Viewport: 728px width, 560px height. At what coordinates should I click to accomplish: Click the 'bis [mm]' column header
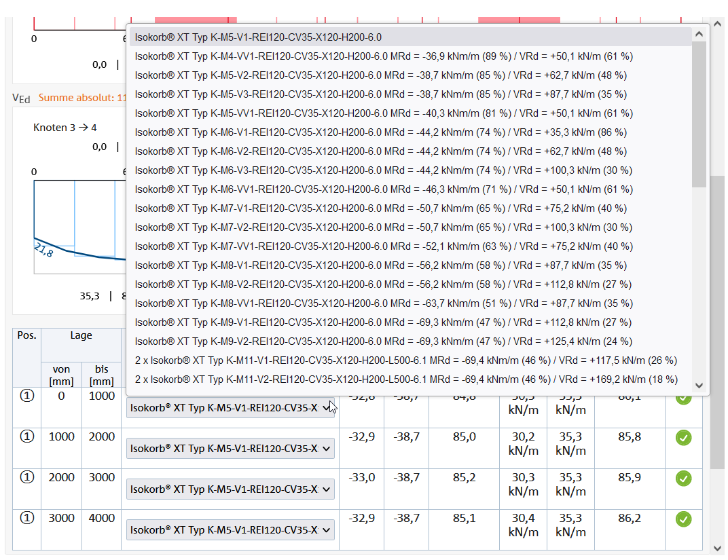pos(102,375)
